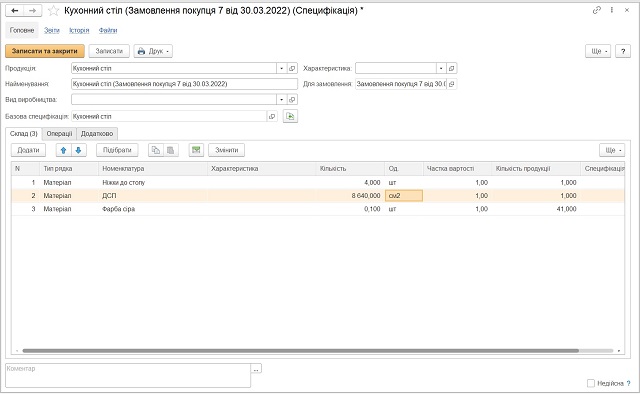
Task: Focus the Коментар text field
Action: pyautogui.click(x=128, y=375)
